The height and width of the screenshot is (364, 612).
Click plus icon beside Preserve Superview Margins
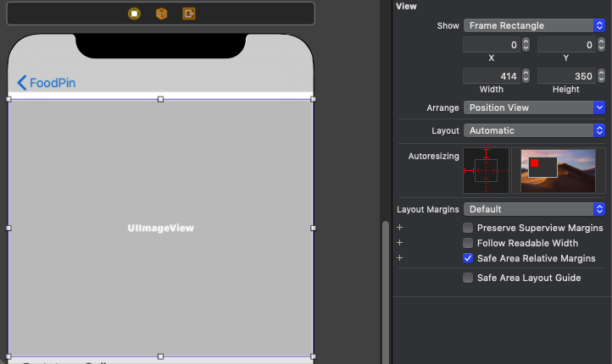[x=399, y=228]
